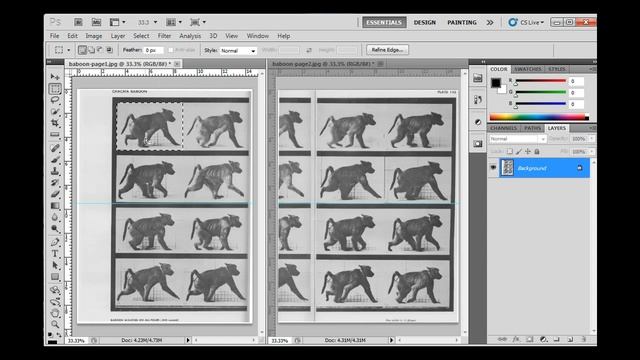Click the Essentials workspace button
The image size is (640, 360).
pos(384,22)
